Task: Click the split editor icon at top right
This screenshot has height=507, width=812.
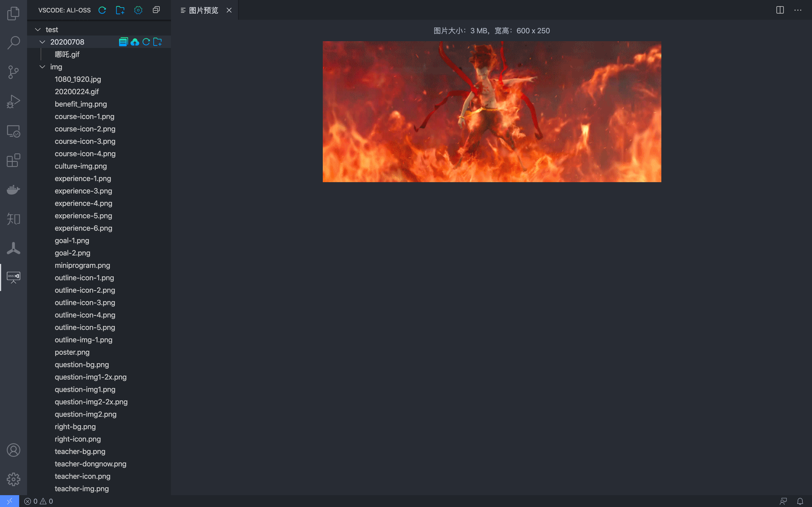Action: (780, 10)
